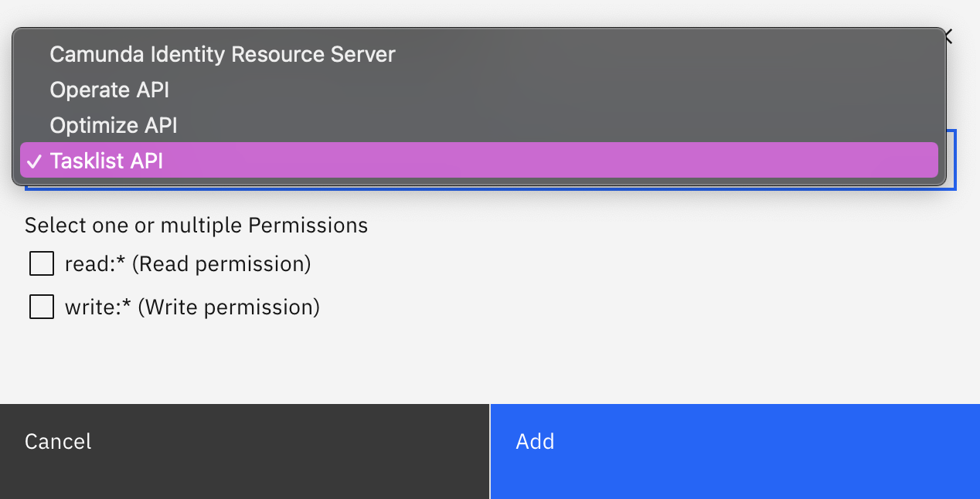
Task: Tick the box for Write permission
Action: [42, 307]
